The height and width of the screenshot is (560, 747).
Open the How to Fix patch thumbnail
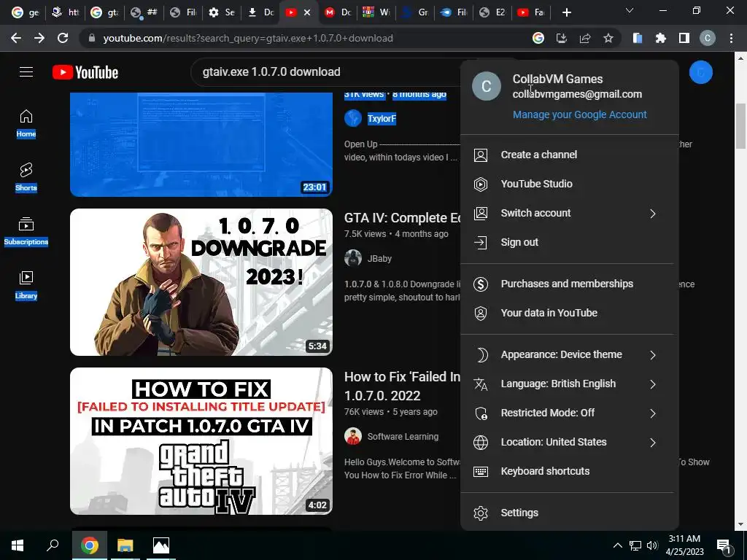(201, 441)
